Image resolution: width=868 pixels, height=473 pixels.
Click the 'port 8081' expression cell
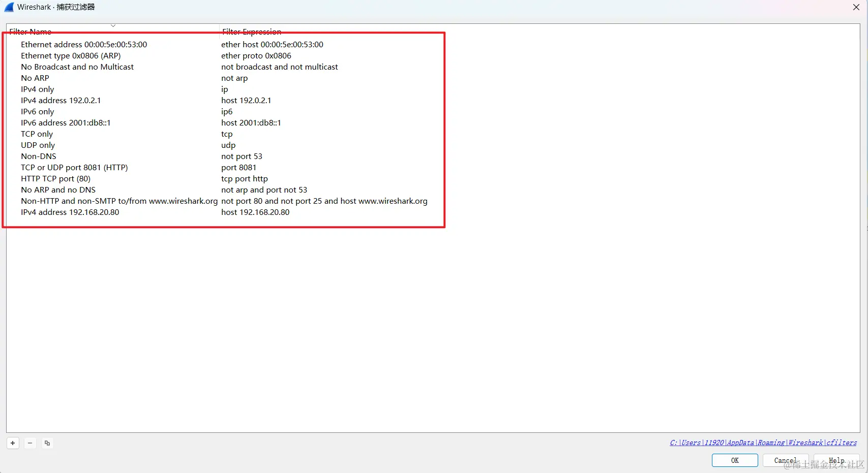239,168
